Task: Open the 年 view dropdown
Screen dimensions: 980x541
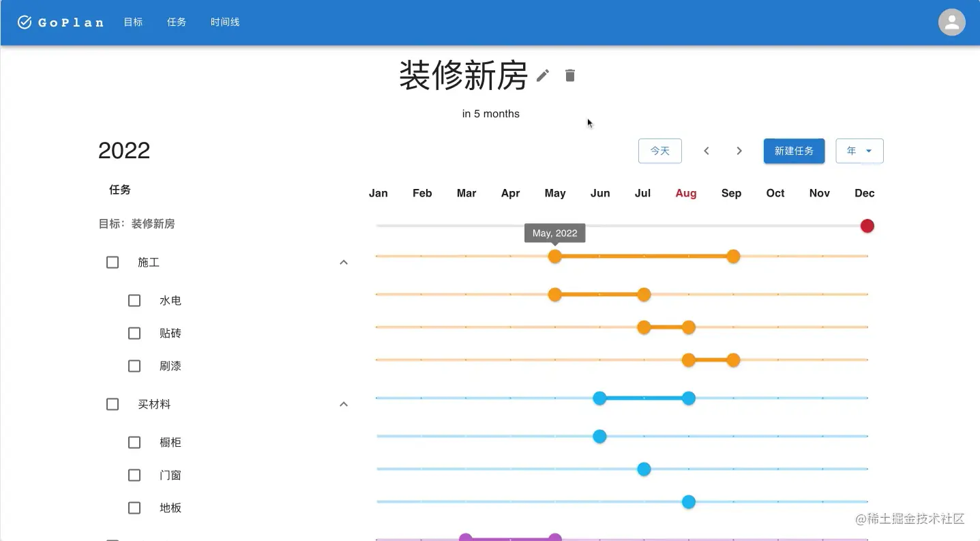Action: (859, 151)
